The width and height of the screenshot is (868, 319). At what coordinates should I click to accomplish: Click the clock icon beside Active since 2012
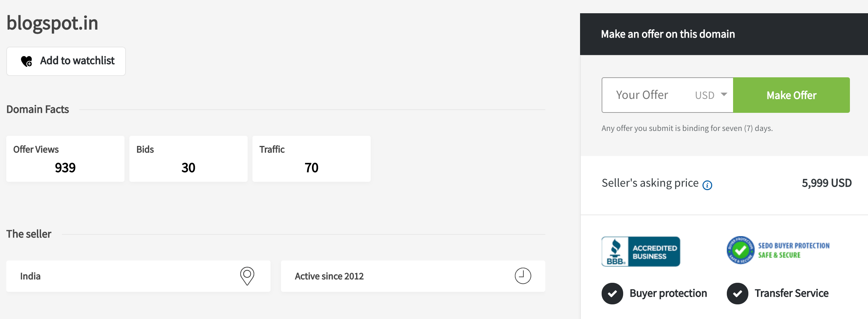(522, 276)
